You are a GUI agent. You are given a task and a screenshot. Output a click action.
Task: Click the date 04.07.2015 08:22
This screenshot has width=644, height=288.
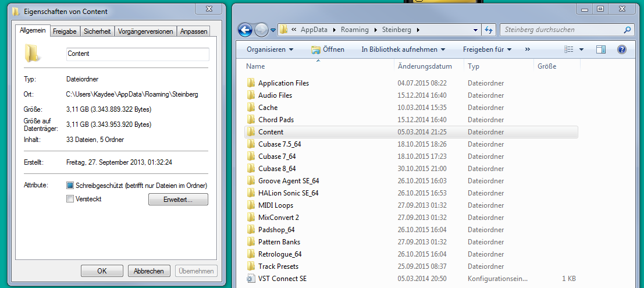coord(422,83)
